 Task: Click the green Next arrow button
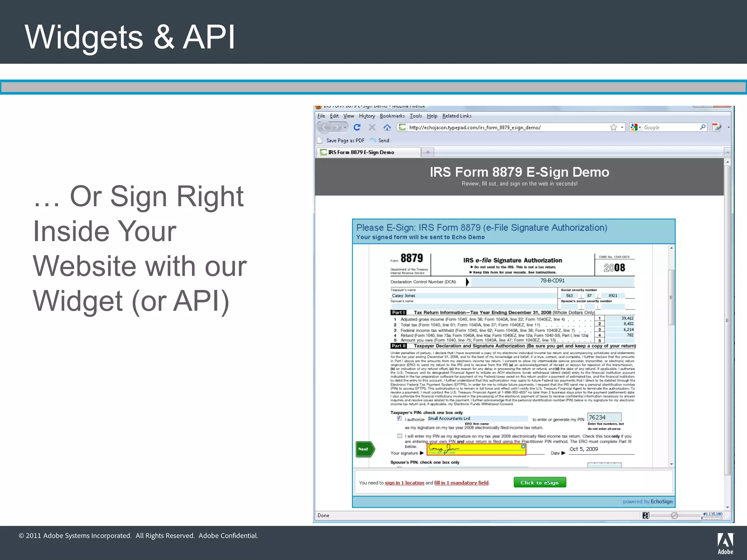point(365,449)
